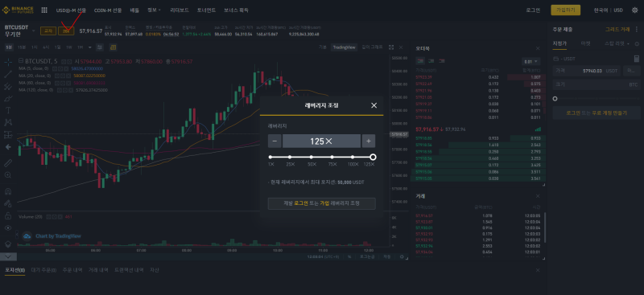Screen dimensions: 644x295
Task: Expand the 정보 dropdown in top menu
Action: [155, 10]
